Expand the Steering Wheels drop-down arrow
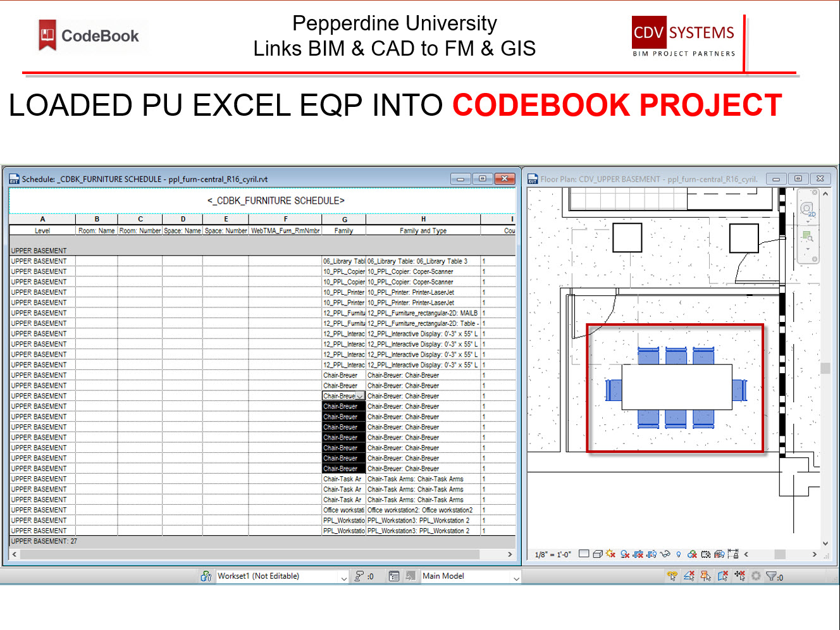This screenshot has height=630, width=840. point(808,221)
